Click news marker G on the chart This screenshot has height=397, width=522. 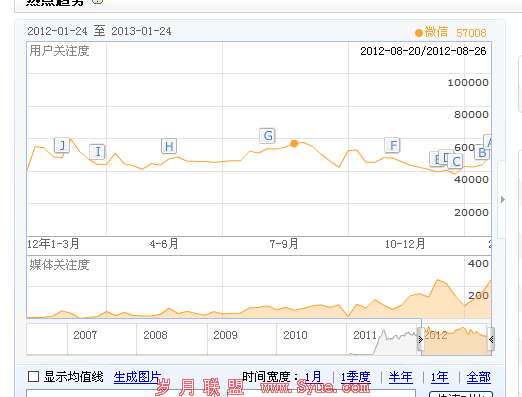tap(268, 136)
